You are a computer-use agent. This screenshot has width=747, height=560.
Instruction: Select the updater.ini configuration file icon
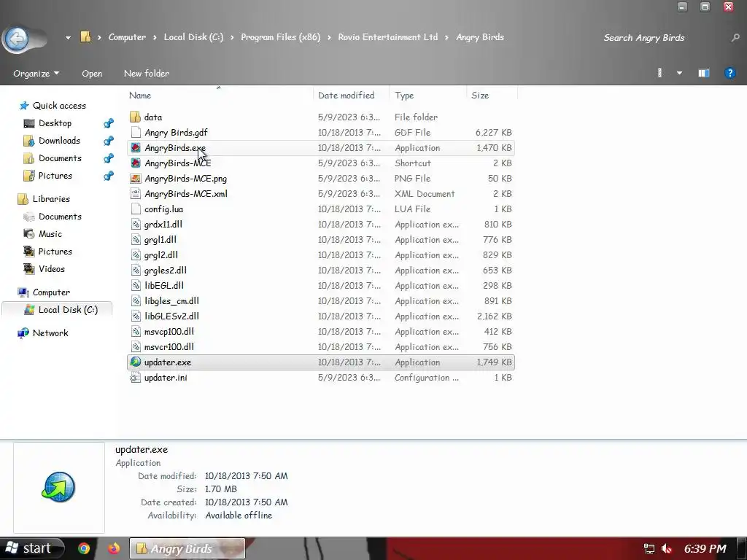pos(136,378)
